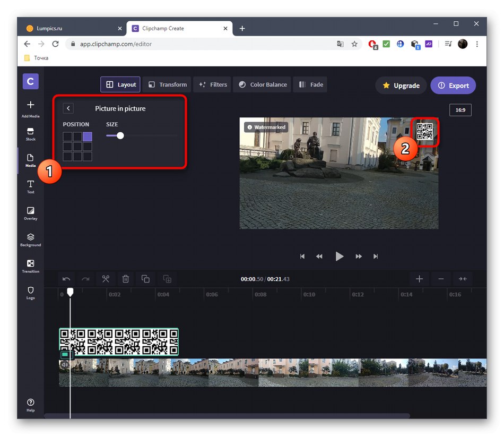
Task: Delete the selected clip with trash icon
Action: [x=126, y=279]
